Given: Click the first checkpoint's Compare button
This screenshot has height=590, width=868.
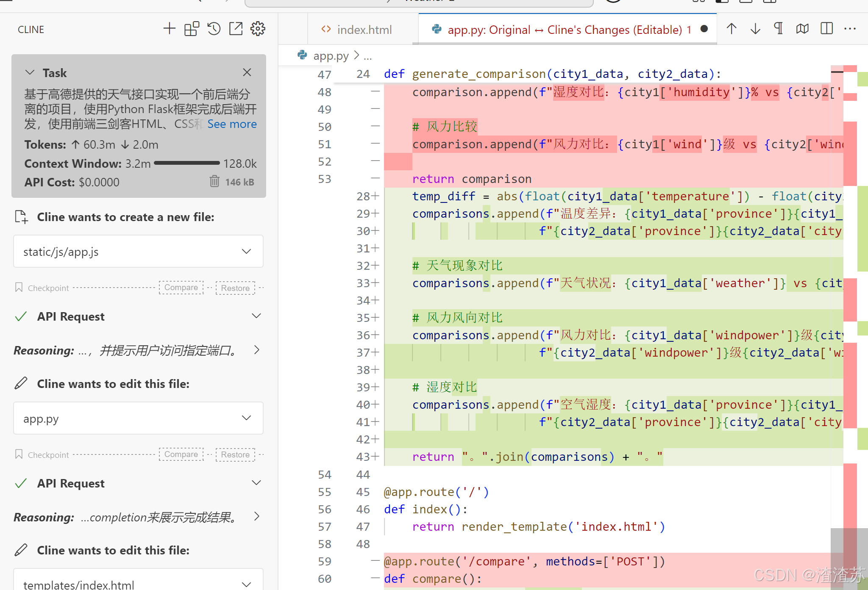Looking at the screenshot, I should pos(181,288).
